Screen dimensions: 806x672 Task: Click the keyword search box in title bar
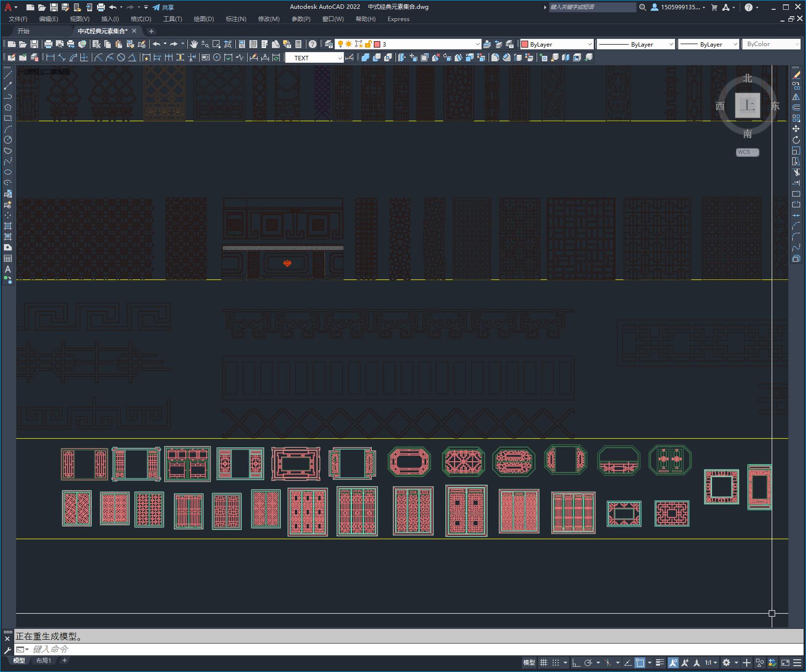pyautogui.click(x=592, y=7)
